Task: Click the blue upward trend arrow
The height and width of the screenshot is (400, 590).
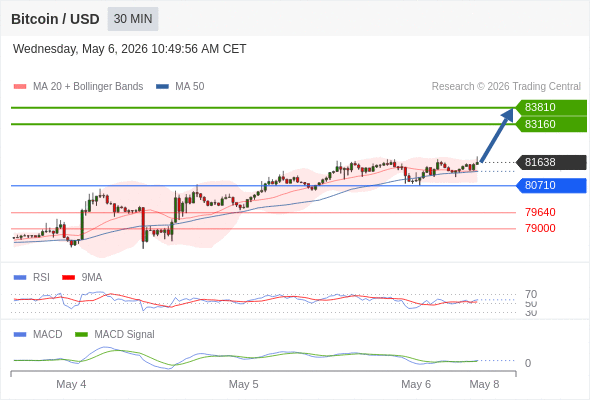Action: coord(497,135)
